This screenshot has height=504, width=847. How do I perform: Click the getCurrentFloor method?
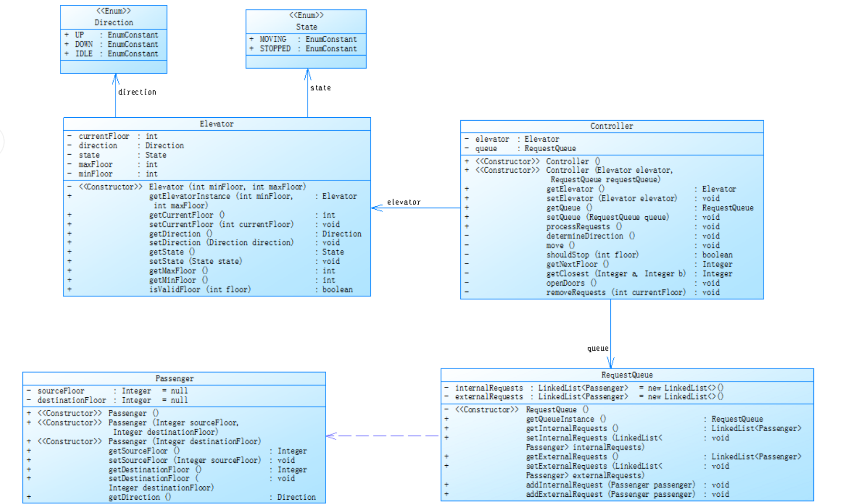click(202, 215)
